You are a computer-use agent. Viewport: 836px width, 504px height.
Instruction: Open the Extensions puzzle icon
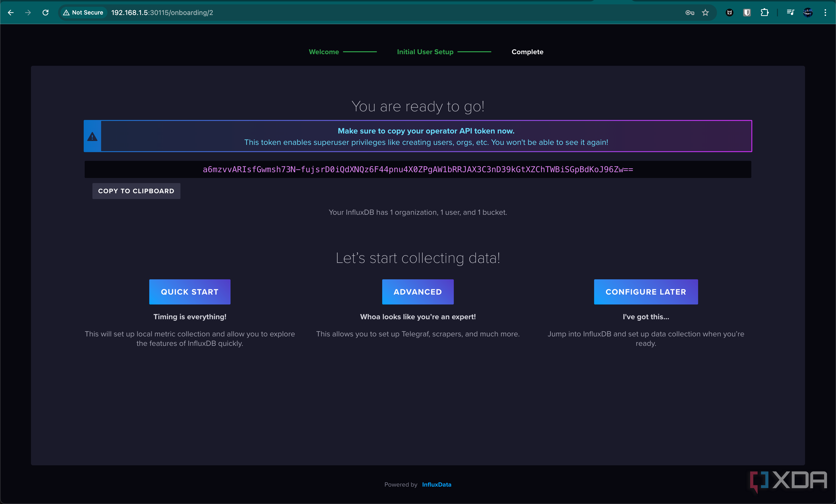(x=764, y=13)
